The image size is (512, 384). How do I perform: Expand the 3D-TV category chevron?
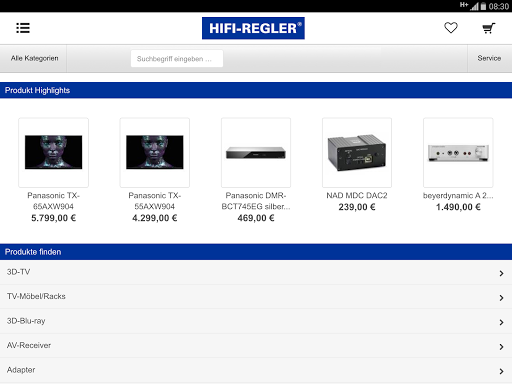coord(501,273)
